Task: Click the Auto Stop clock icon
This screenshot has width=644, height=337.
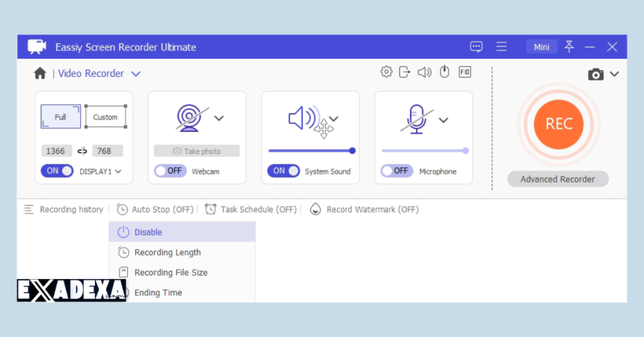Action: (x=122, y=209)
